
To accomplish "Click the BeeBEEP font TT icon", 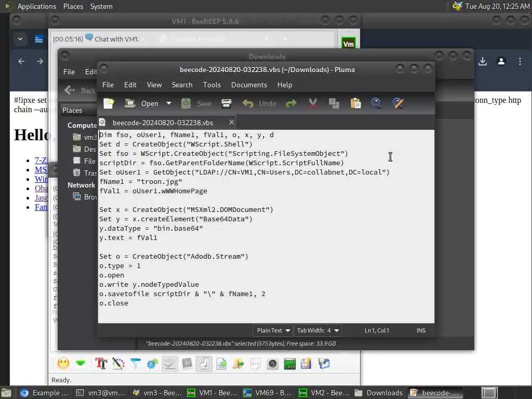I will click(101, 363).
